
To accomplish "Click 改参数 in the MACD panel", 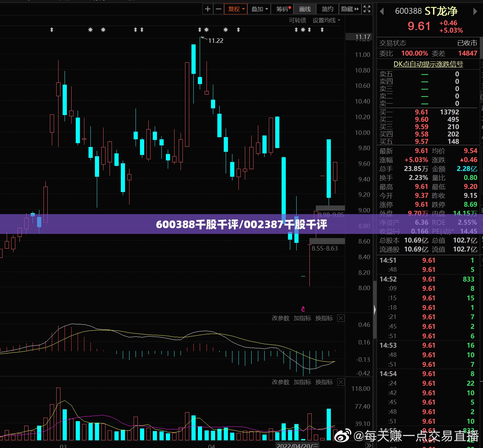I will click(x=281, y=318).
